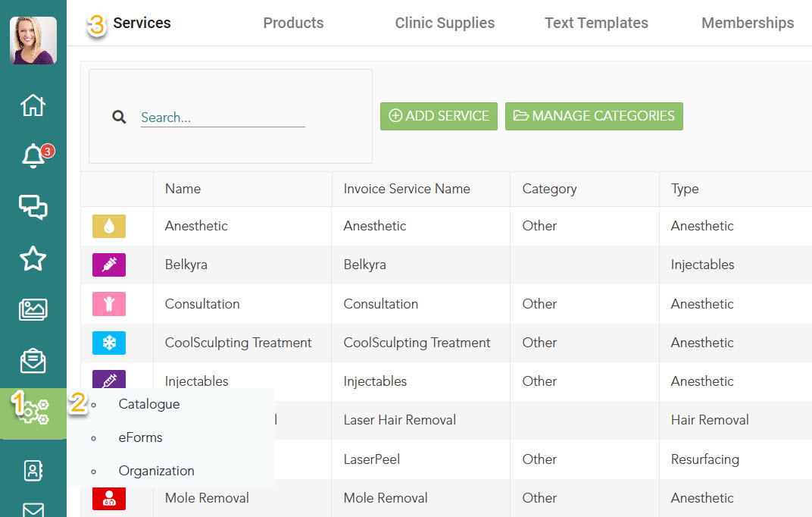
Task: Open Organization in the settings submenu
Action: coord(156,471)
